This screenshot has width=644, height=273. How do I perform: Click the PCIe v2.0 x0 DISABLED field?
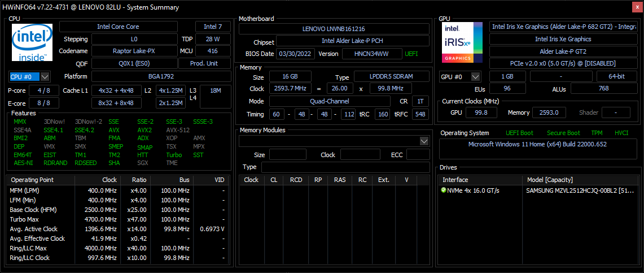point(564,64)
